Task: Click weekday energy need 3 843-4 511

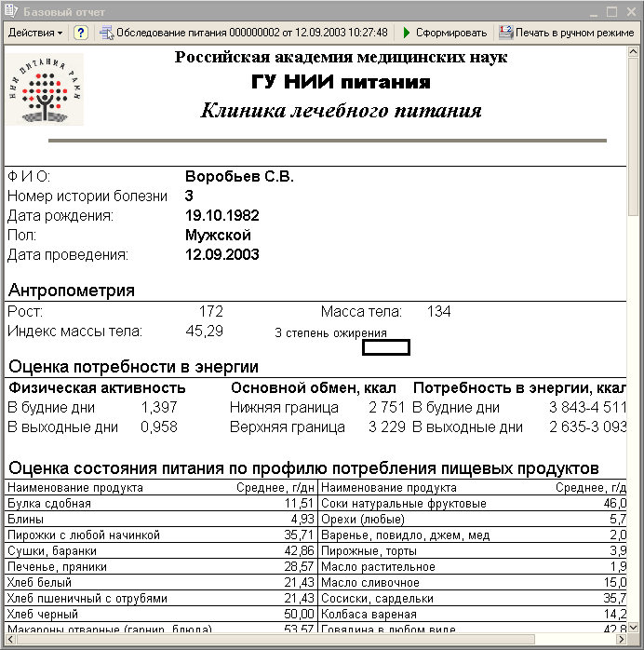Action: point(587,408)
